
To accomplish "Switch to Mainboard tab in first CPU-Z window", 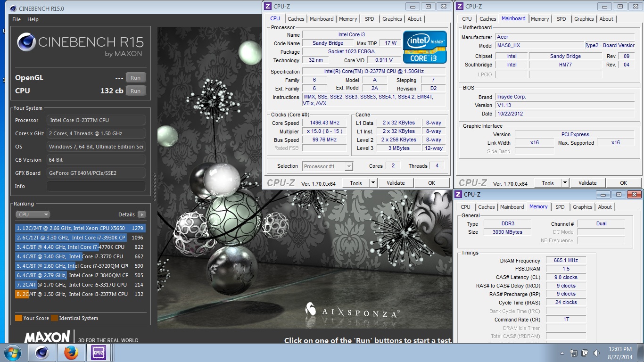I will (x=322, y=19).
